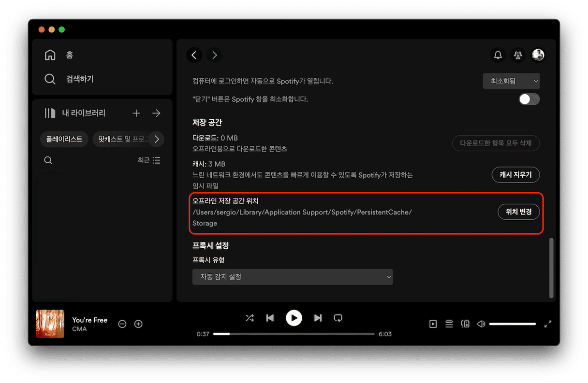Toggle shuffle playback
This screenshot has height=383, width=588.
coord(250,318)
